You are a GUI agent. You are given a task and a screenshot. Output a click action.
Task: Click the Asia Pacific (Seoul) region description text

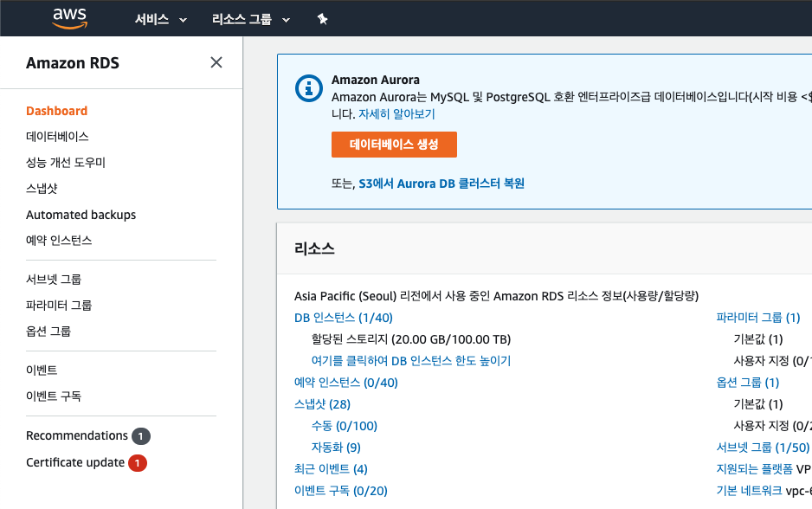coord(496,296)
